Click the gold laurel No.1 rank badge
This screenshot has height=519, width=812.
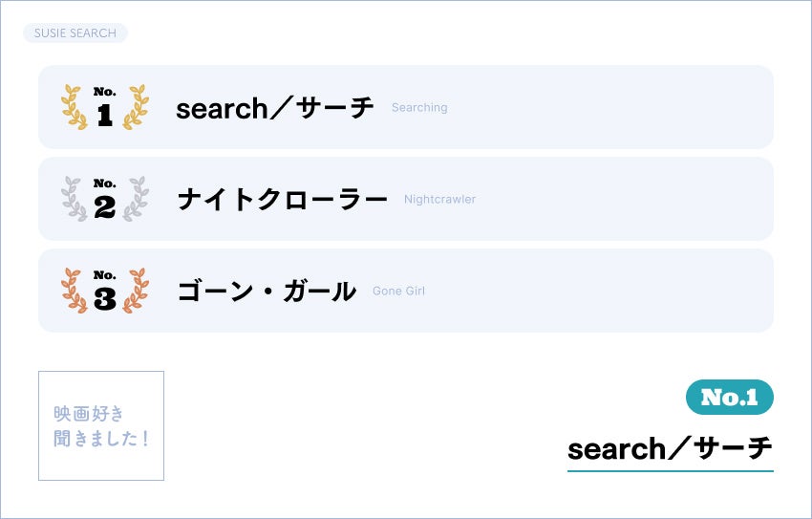point(105,107)
